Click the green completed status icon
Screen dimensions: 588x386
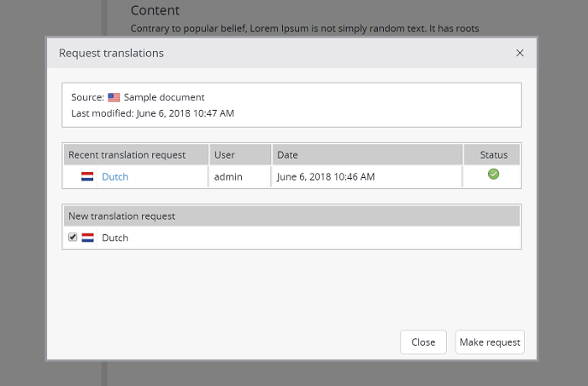tap(493, 174)
